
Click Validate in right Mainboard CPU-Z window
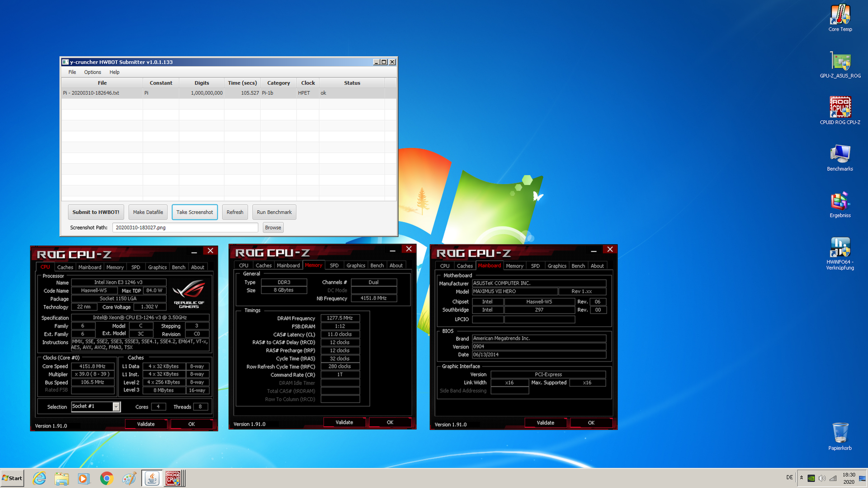tap(545, 423)
